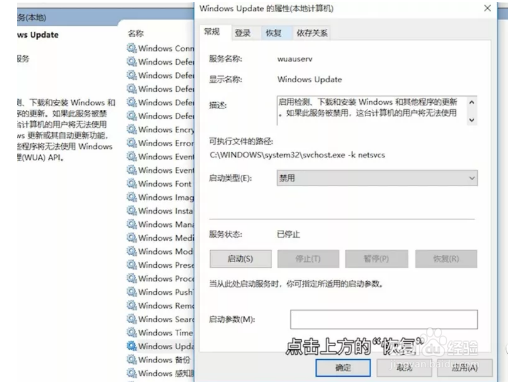Screen dimensions: 508x382
Task: Click the gear icon beside Windows Medi service
Action: pos(132,238)
